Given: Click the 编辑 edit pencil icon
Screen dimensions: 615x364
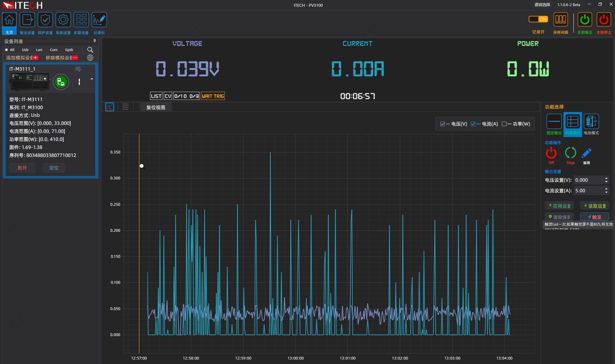Looking at the screenshot, I should point(586,156).
